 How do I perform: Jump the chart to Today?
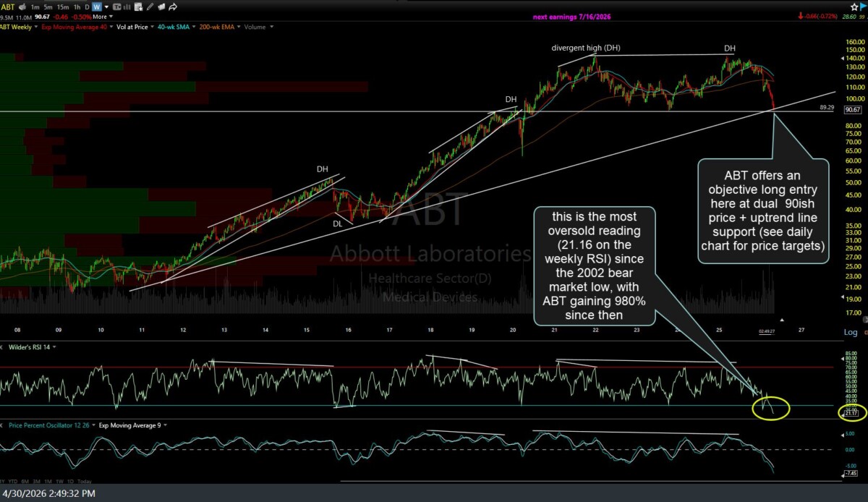click(x=85, y=482)
